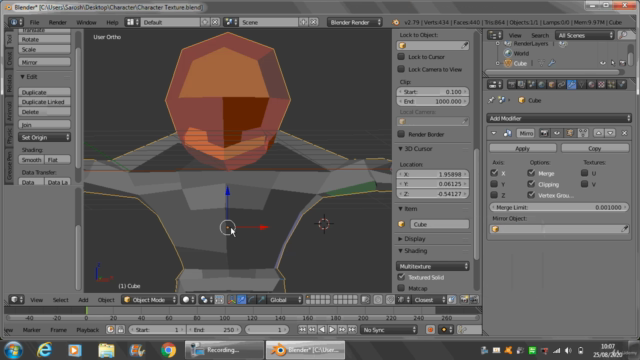Image resolution: width=640 pixels, height=360 pixels.
Task: Enable mirror Y axis checkbox
Action: tap(494, 184)
